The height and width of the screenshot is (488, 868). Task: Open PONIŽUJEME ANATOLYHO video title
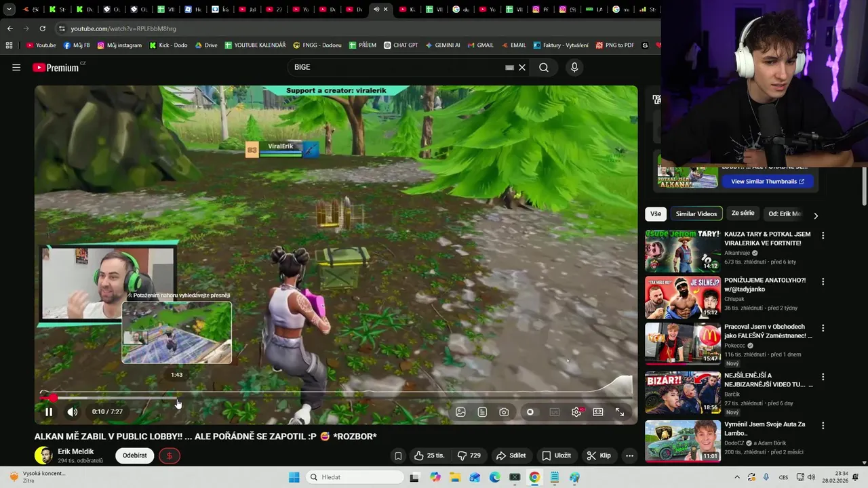coord(765,285)
